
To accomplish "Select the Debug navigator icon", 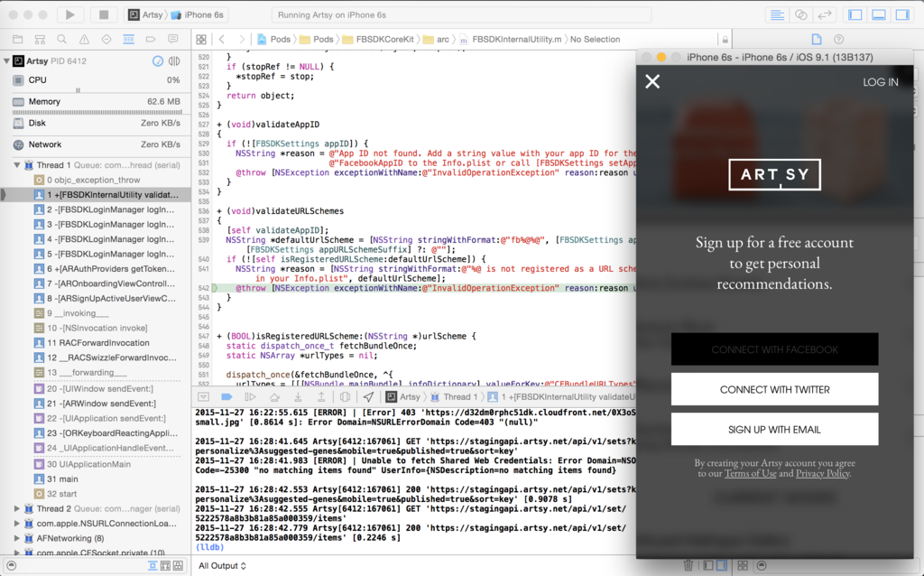I will pos(128,40).
